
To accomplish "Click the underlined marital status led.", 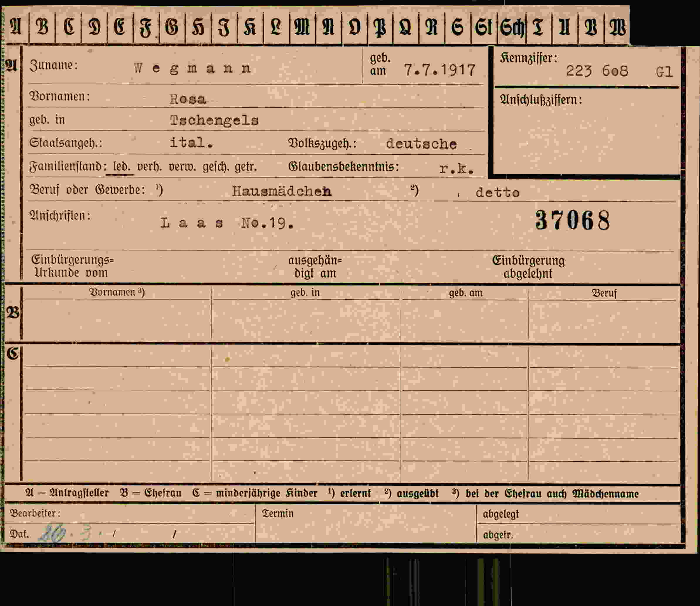I will point(122,166).
